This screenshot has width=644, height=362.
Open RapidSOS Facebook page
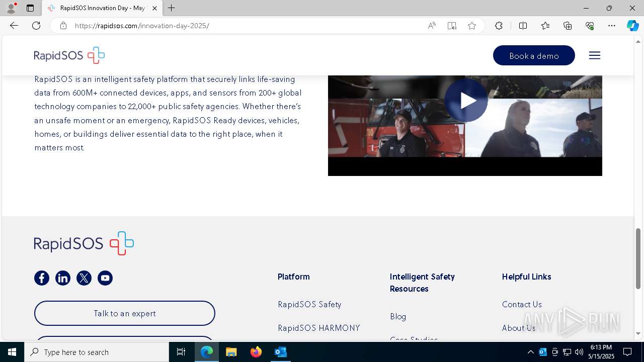[42, 278]
